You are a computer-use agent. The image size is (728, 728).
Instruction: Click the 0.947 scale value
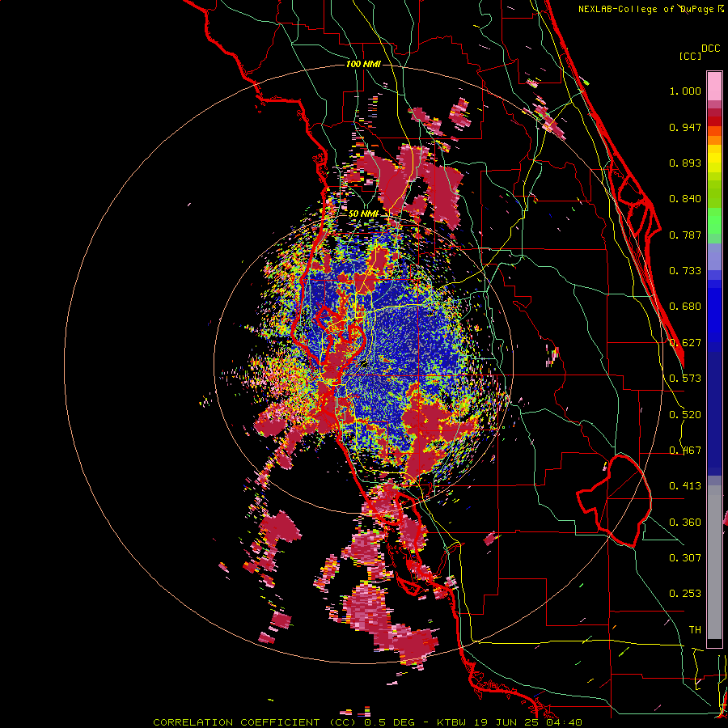pos(685,127)
